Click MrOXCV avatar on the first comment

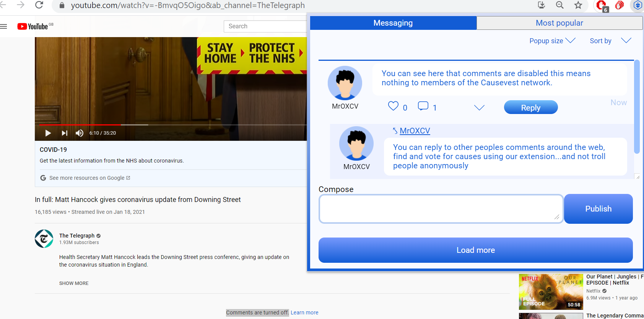[345, 83]
